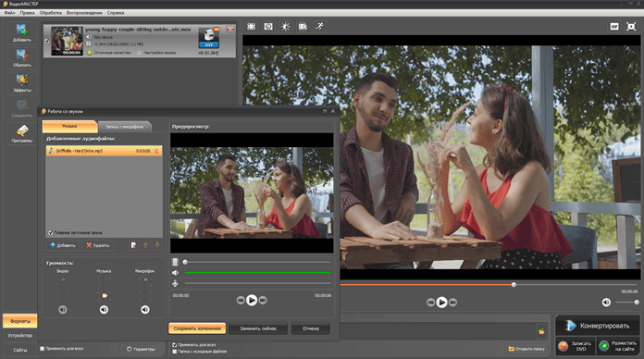Remove the video file from list
The height and width of the screenshot is (359, 644).
(230, 29)
